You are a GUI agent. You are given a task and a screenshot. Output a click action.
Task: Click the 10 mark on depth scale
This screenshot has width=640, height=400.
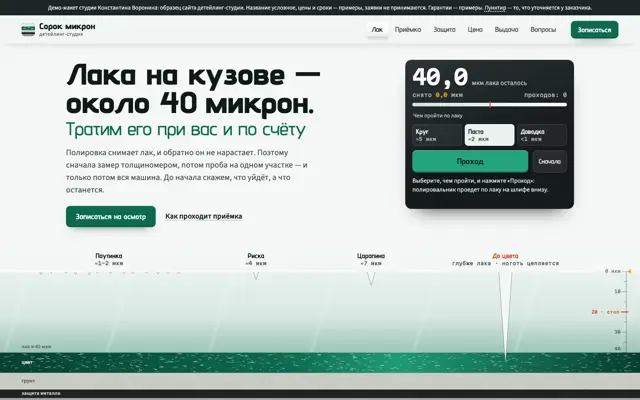coord(618,291)
